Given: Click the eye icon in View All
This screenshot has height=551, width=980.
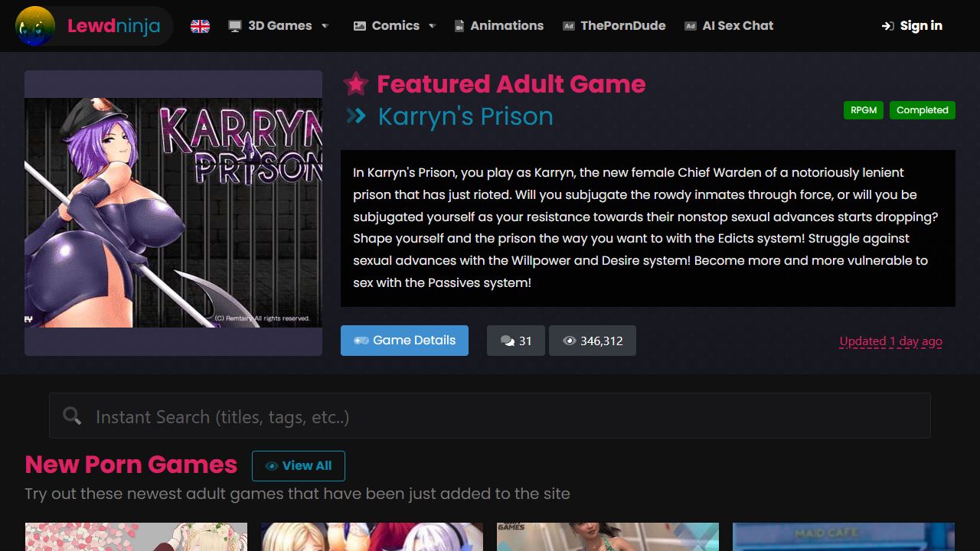Looking at the screenshot, I should 271,466.
